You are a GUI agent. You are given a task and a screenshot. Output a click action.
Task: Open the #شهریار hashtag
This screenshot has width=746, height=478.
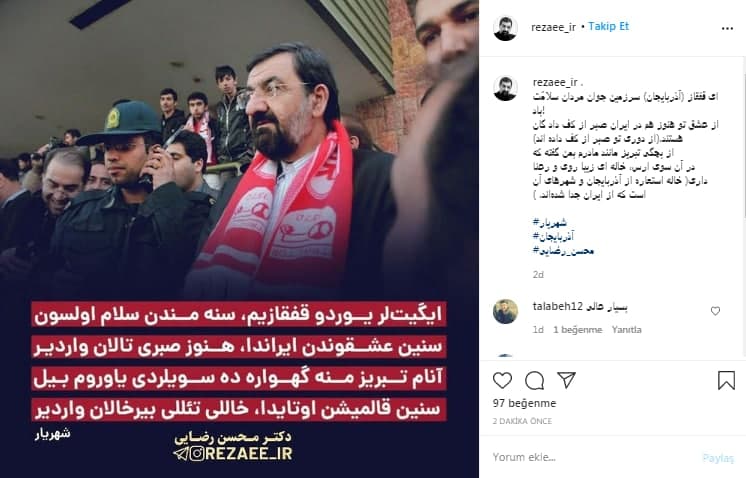550,223
